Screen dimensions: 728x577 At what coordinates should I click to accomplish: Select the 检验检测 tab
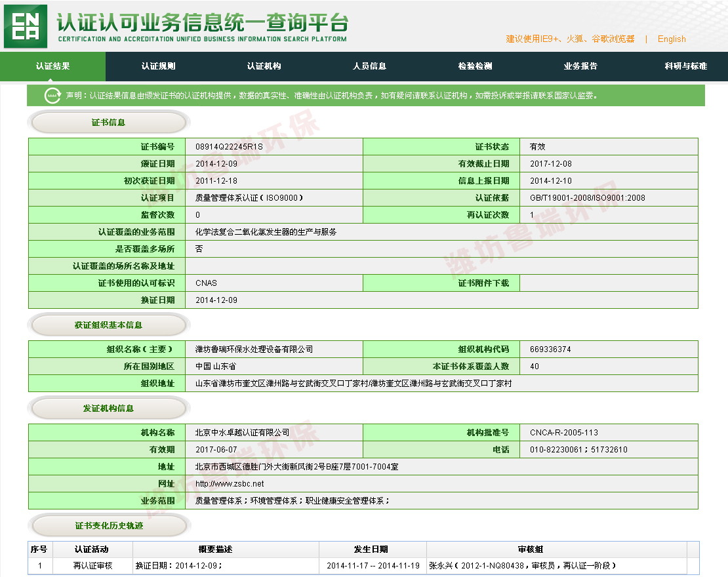[x=475, y=66]
